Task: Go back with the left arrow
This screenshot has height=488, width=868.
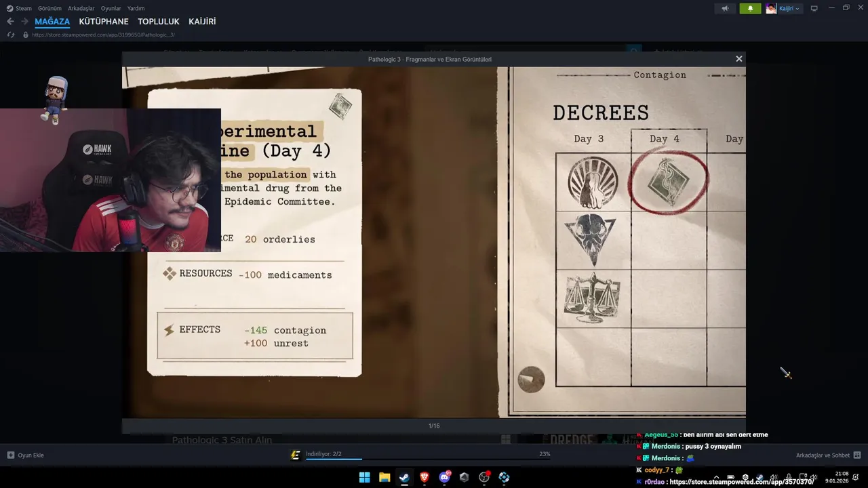Action: (x=10, y=22)
